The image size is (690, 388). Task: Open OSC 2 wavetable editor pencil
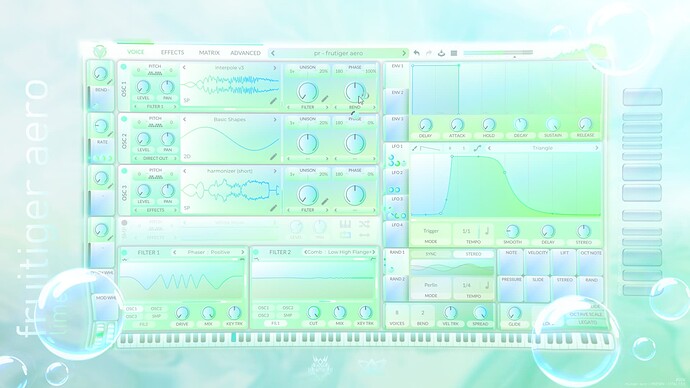[x=273, y=156]
